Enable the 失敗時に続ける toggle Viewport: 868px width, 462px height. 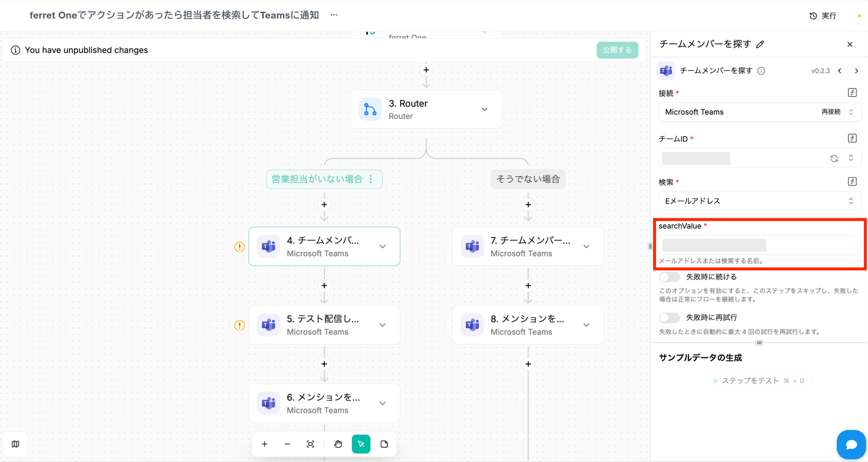(669, 277)
